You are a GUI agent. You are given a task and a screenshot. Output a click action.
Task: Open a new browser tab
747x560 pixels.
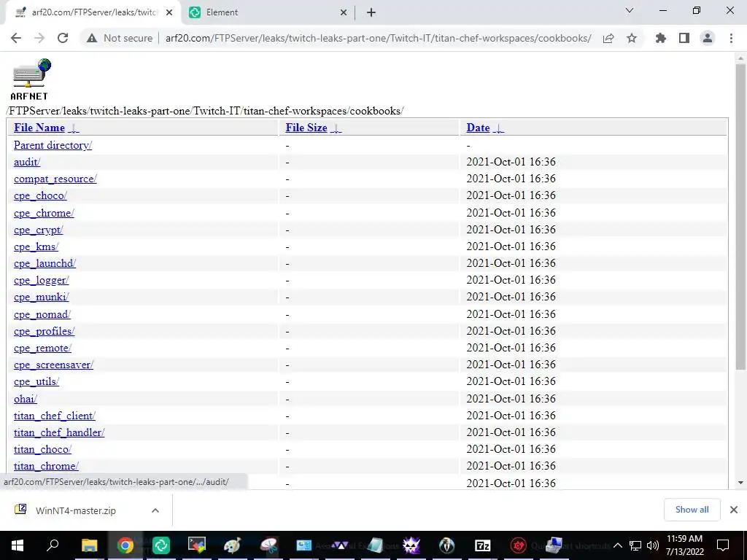[371, 12]
